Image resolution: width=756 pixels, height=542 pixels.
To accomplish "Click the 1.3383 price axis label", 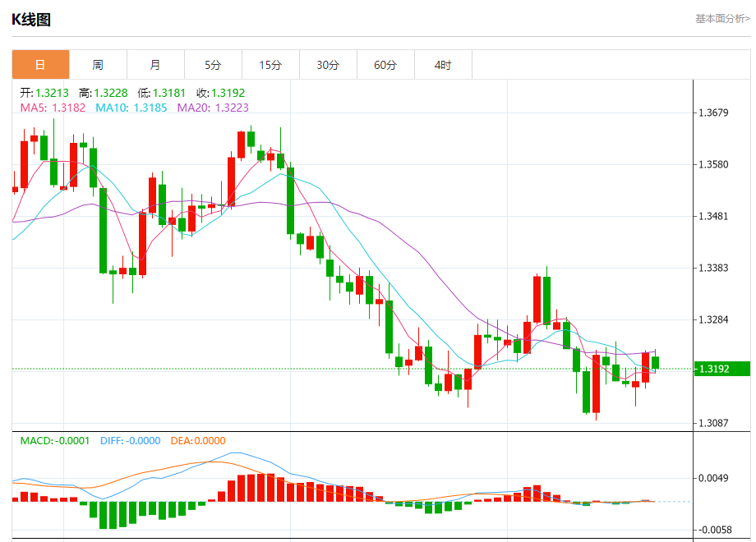I will click(x=713, y=268).
